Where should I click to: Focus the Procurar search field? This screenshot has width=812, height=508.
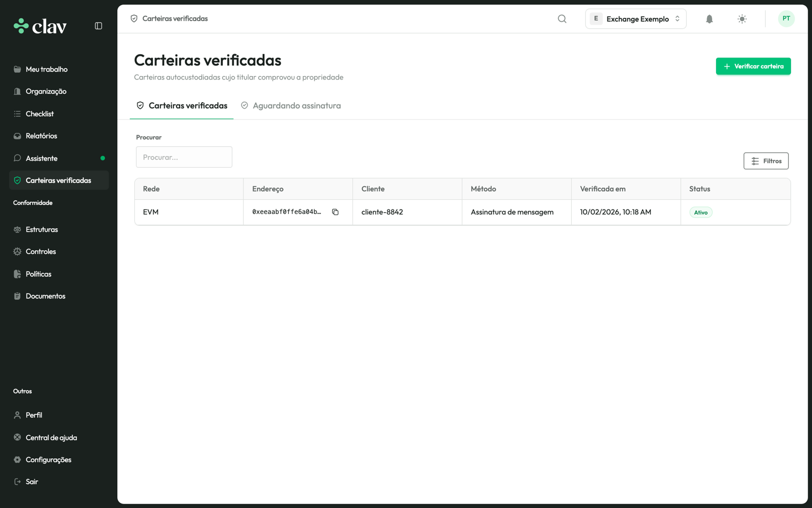click(x=184, y=157)
